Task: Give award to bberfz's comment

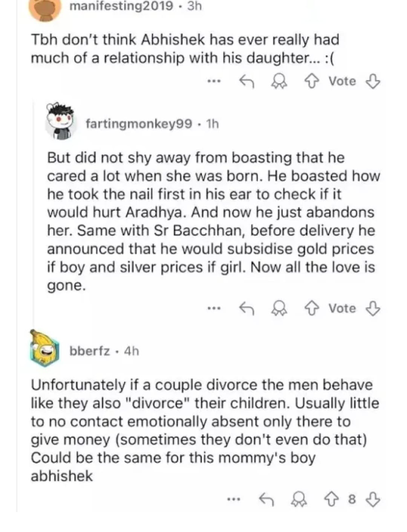Action: click(x=299, y=500)
